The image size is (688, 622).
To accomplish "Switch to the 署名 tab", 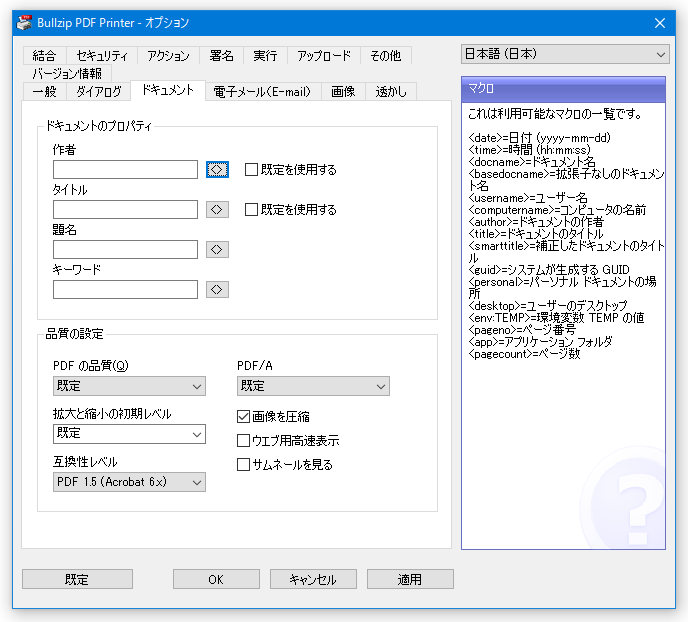I will (222, 56).
